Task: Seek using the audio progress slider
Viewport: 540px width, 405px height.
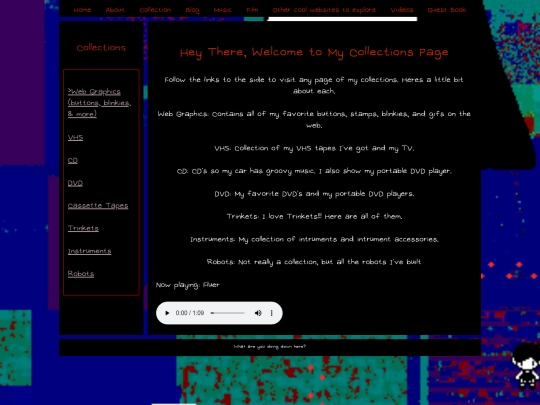Action: coord(228,313)
